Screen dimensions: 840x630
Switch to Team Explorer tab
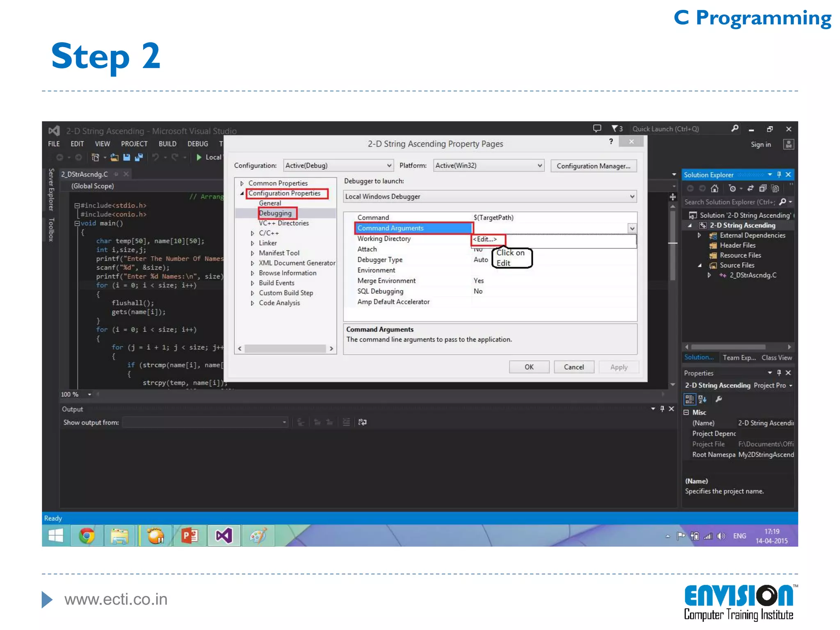pyautogui.click(x=739, y=358)
